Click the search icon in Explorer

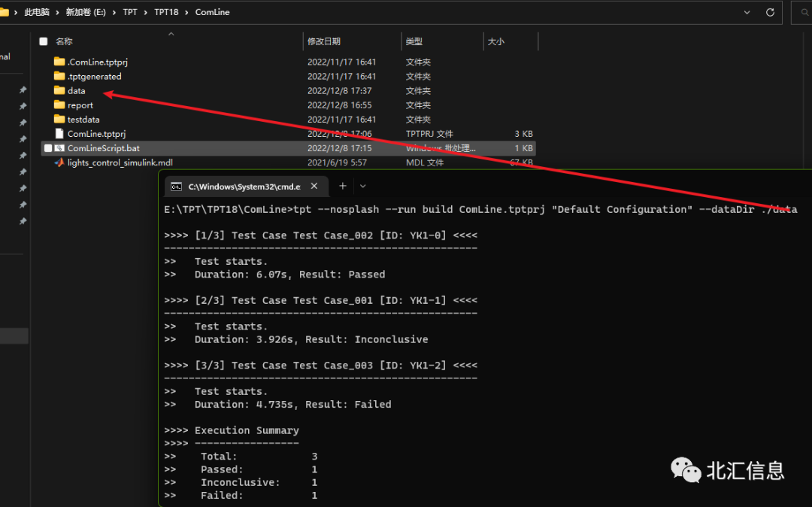coord(805,12)
